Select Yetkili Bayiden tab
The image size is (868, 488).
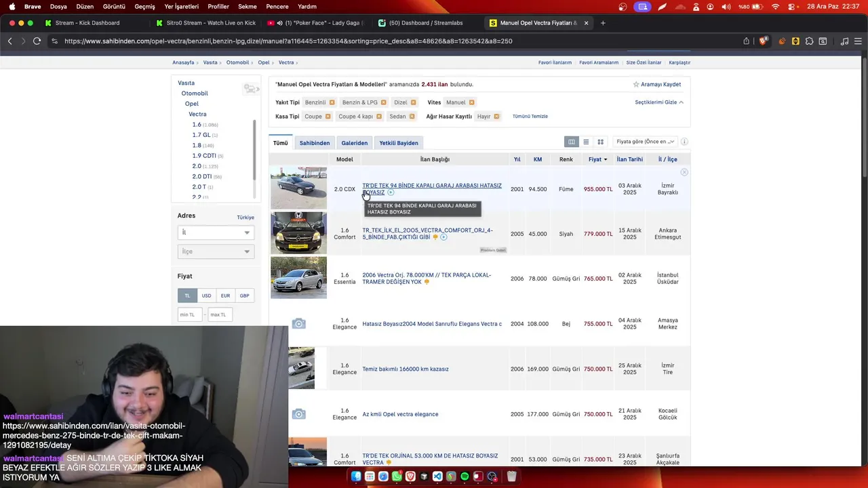399,143
